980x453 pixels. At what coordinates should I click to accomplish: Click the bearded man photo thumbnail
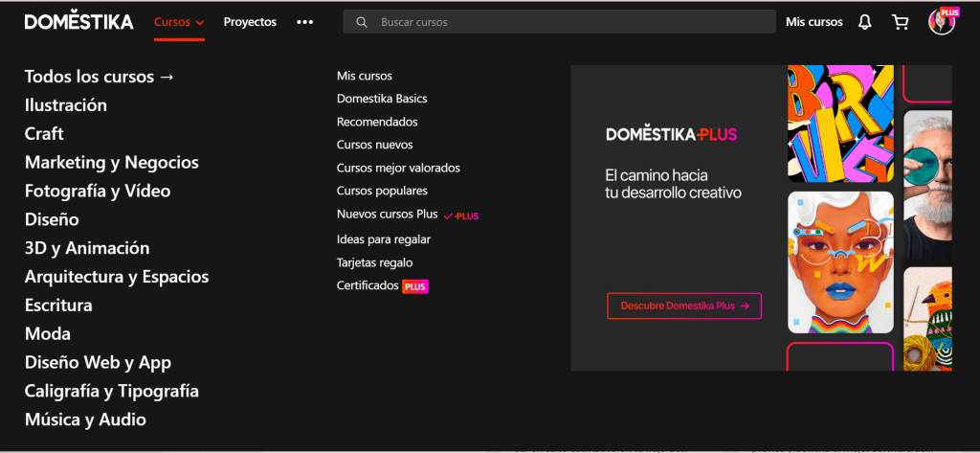tap(927, 185)
